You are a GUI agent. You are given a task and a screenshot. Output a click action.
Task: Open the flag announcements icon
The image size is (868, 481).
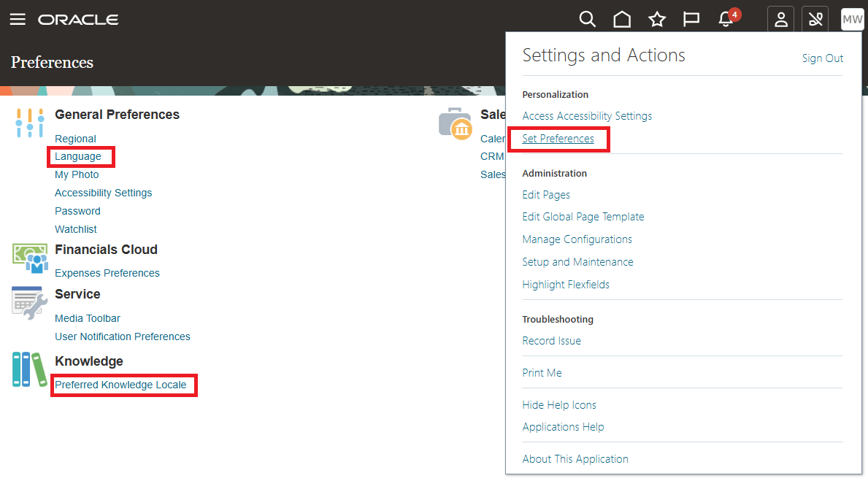pos(691,19)
